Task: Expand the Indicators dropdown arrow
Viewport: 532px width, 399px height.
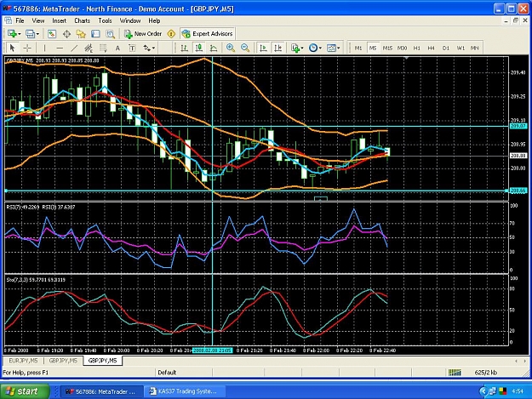Action: (302, 48)
